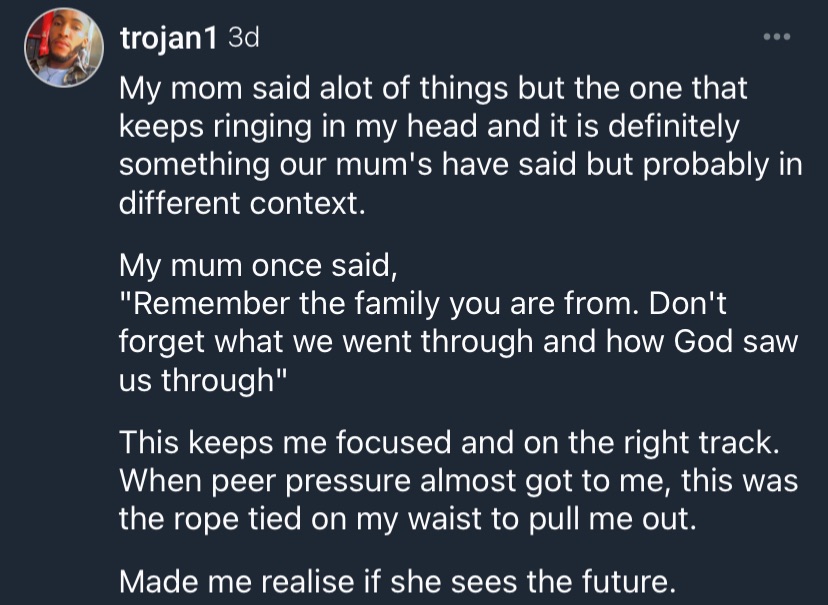Click the sentence 'This keeps me focused'
The height and width of the screenshot is (605, 828).
449,442
